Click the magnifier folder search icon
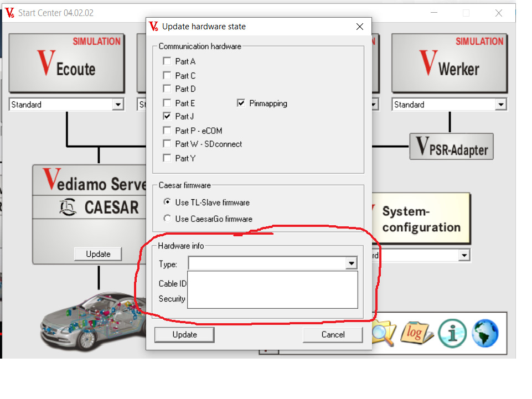Image resolution: width=532 pixels, height=399 pixels. (384, 333)
